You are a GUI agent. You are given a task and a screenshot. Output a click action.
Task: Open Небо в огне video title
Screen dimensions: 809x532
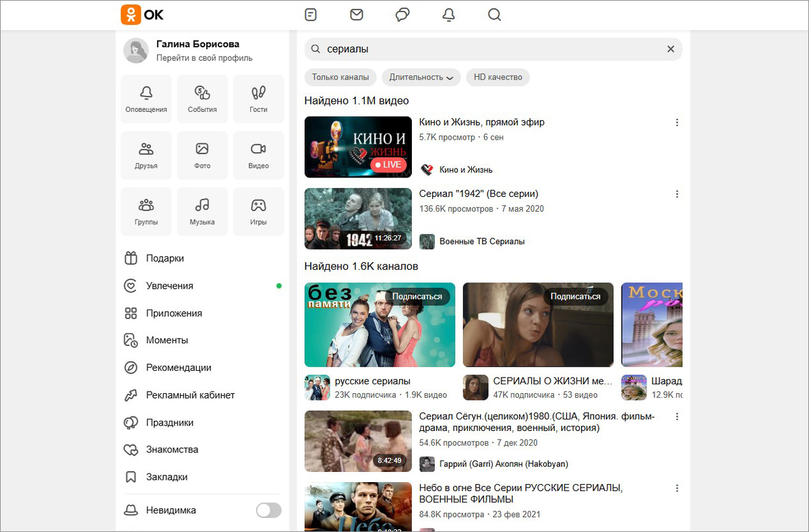520,494
